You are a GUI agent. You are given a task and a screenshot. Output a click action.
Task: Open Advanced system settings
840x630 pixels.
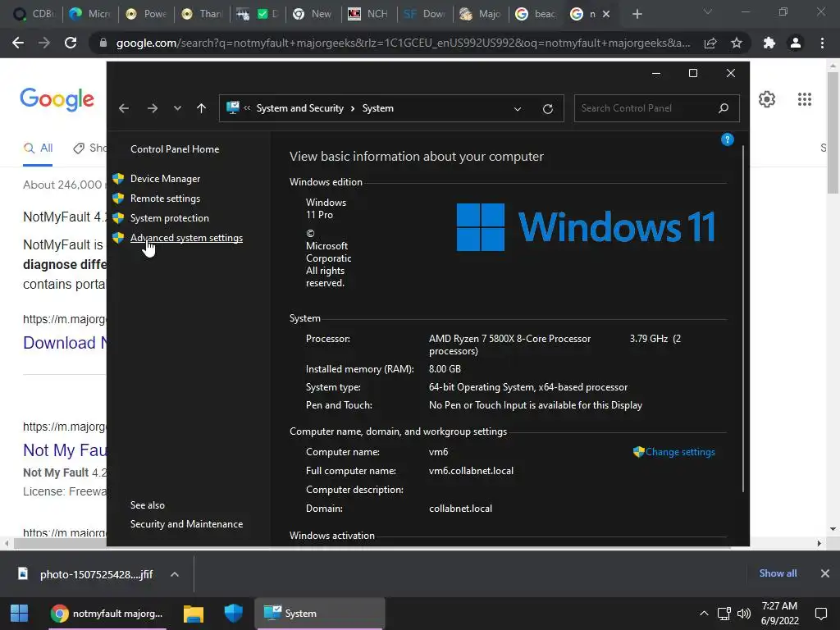click(x=186, y=238)
